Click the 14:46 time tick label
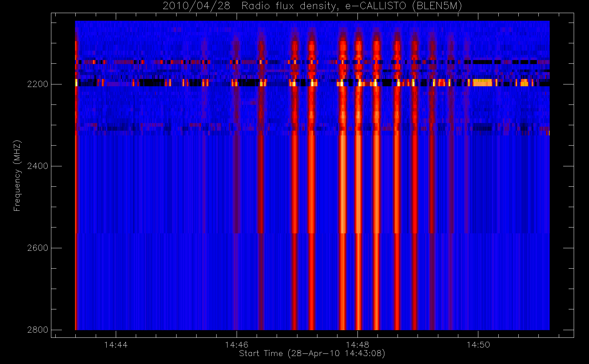Viewport: 589px width, 364px height. click(x=237, y=345)
